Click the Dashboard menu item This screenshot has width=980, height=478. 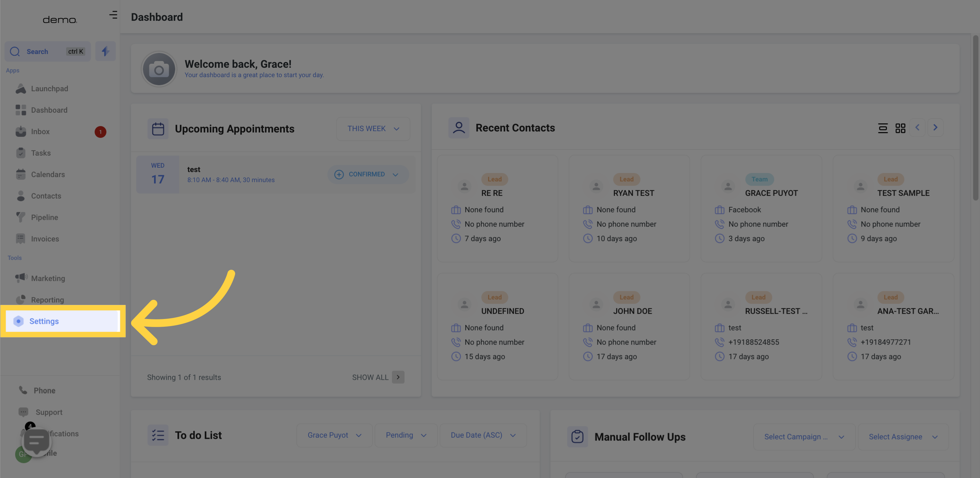49,111
